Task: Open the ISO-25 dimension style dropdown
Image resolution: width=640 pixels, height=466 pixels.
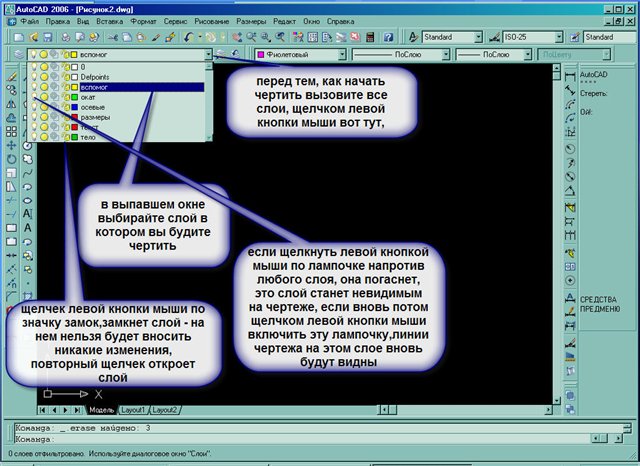Action: pos(559,37)
